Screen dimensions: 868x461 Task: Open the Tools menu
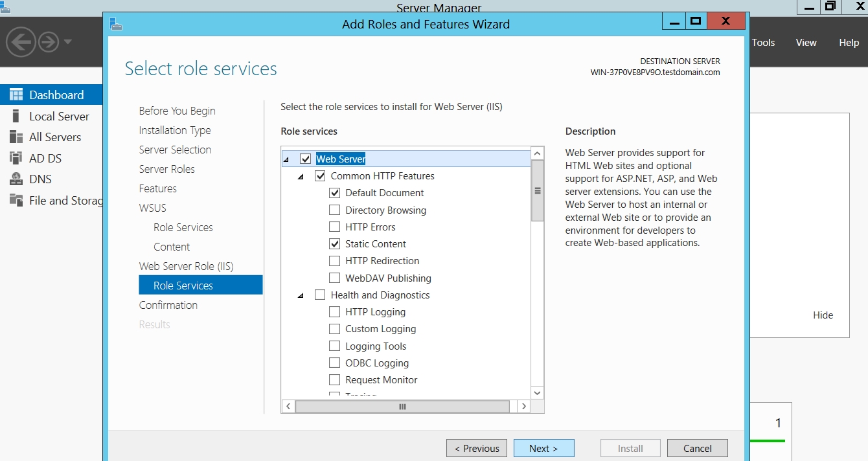763,43
